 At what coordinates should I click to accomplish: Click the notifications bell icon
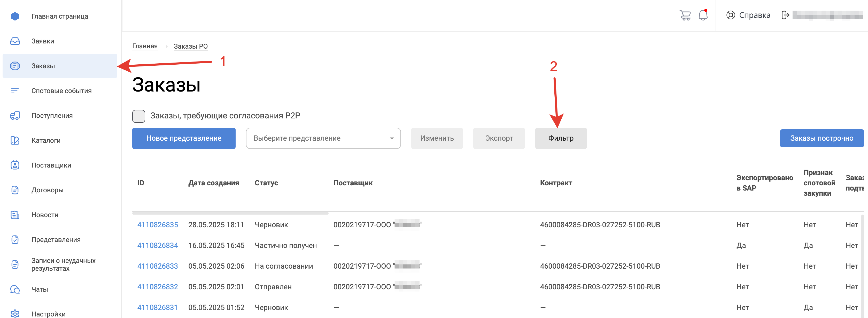pyautogui.click(x=703, y=15)
